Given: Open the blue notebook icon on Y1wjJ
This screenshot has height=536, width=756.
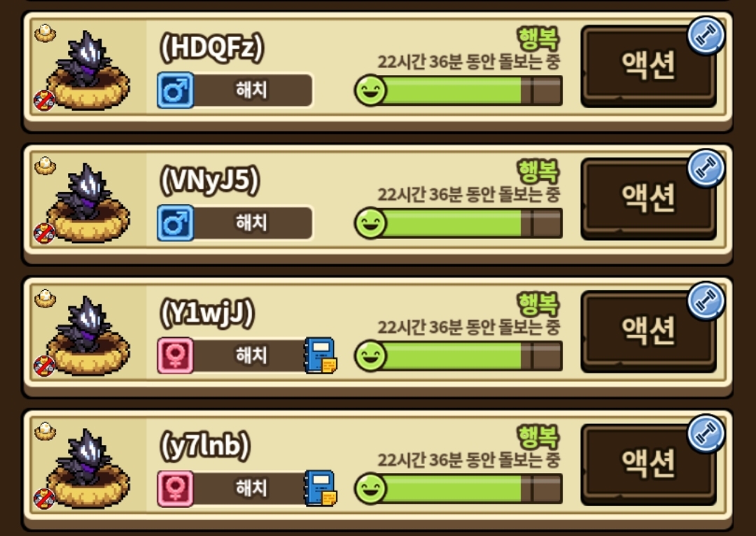Looking at the screenshot, I should click(320, 355).
